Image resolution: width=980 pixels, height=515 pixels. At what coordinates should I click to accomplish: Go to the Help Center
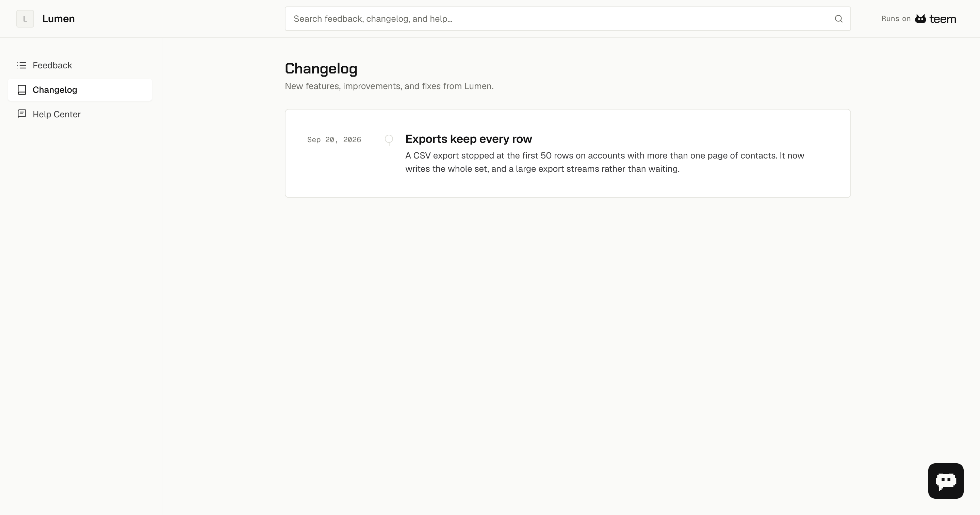(x=80, y=114)
